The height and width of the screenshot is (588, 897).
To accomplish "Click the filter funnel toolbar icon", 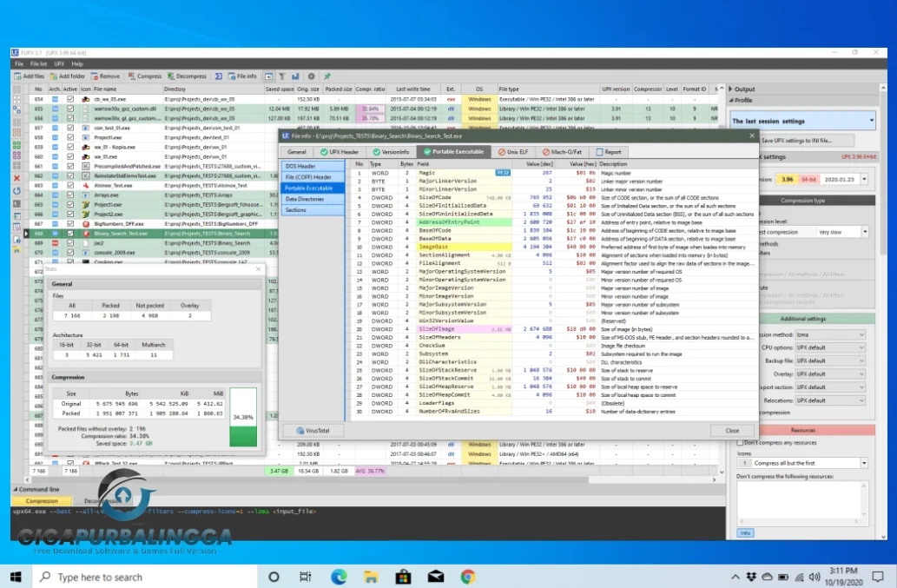I will (282, 76).
